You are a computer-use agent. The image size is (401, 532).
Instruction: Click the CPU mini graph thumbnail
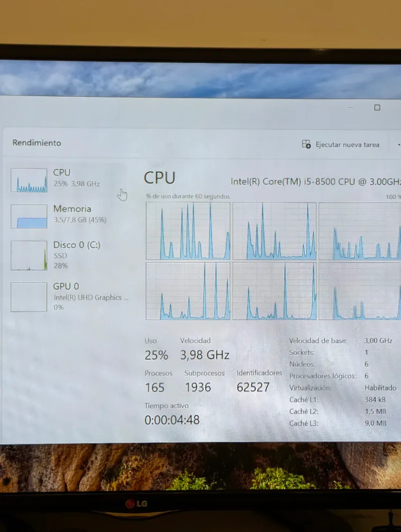pos(29,180)
